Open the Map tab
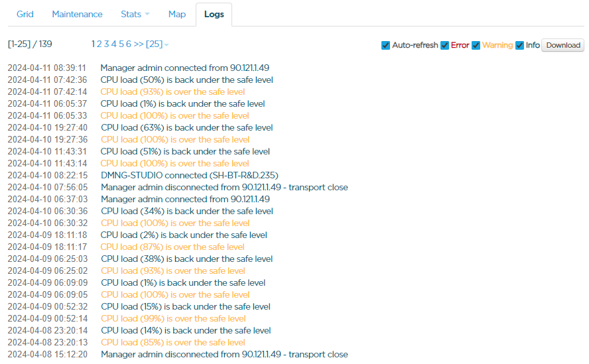 [177, 14]
